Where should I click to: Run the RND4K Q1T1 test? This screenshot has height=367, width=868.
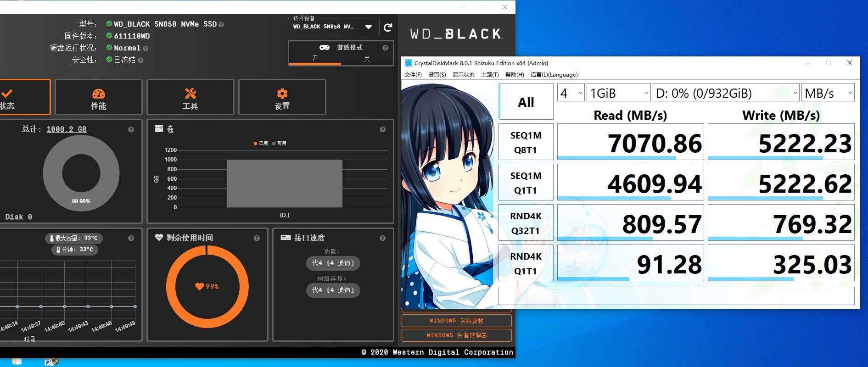526,263
